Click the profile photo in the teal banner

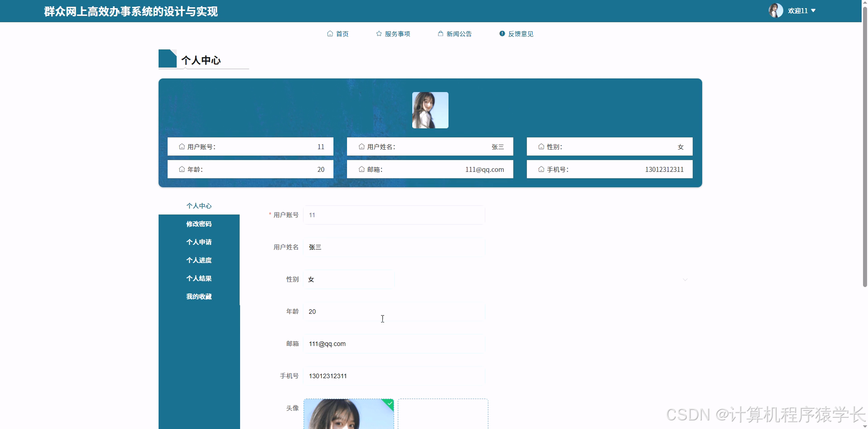click(429, 110)
